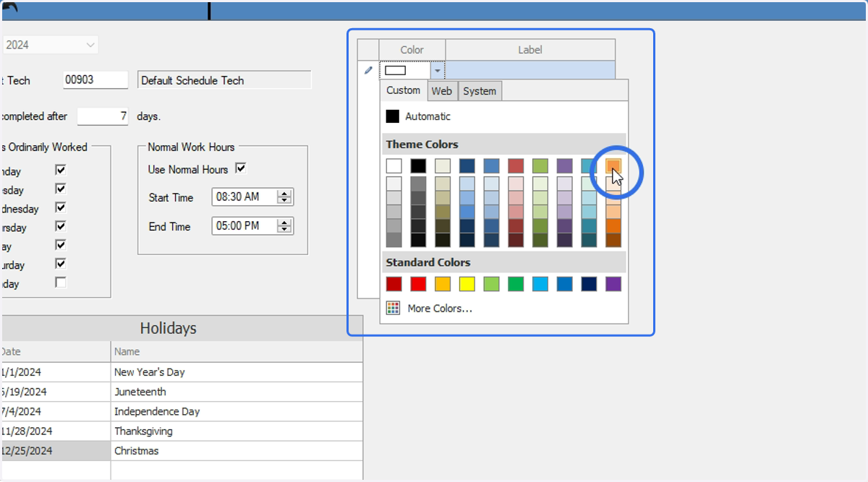
Task: Select the Juneteenth holiday row
Action: click(182, 392)
